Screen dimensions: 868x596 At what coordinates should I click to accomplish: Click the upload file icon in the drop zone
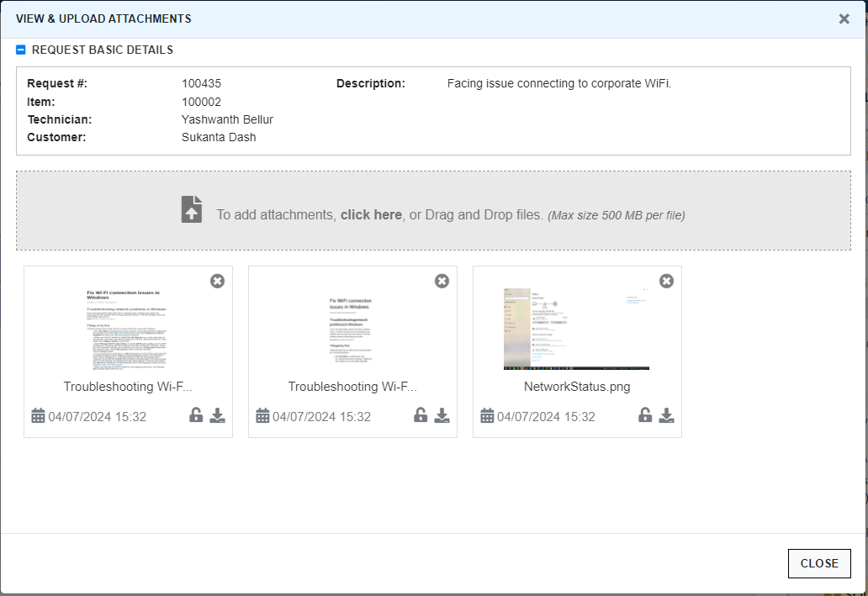tap(192, 209)
